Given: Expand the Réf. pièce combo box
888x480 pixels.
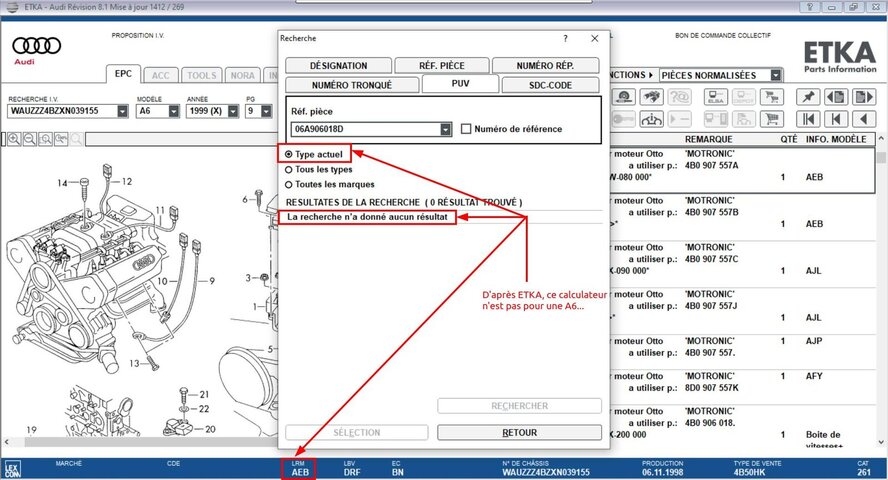Looking at the screenshot, I should tap(445, 129).
